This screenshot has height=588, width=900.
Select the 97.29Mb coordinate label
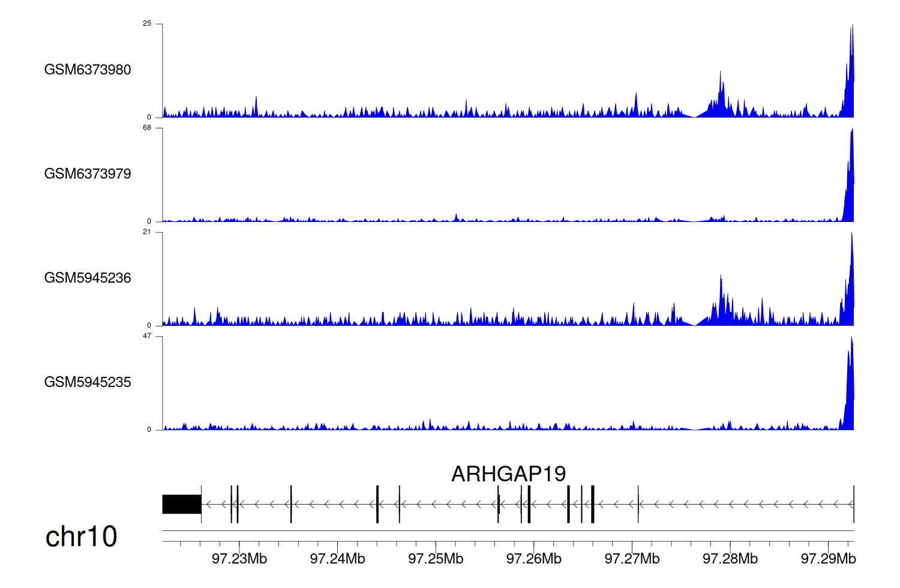(828, 559)
